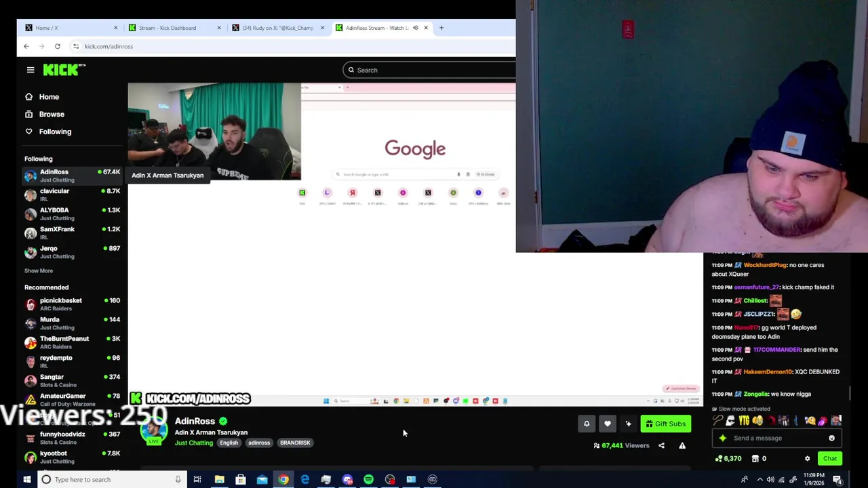Image resolution: width=868 pixels, height=488 pixels.
Task: Open the Windows Start menu
Action: pyautogui.click(x=26, y=479)
